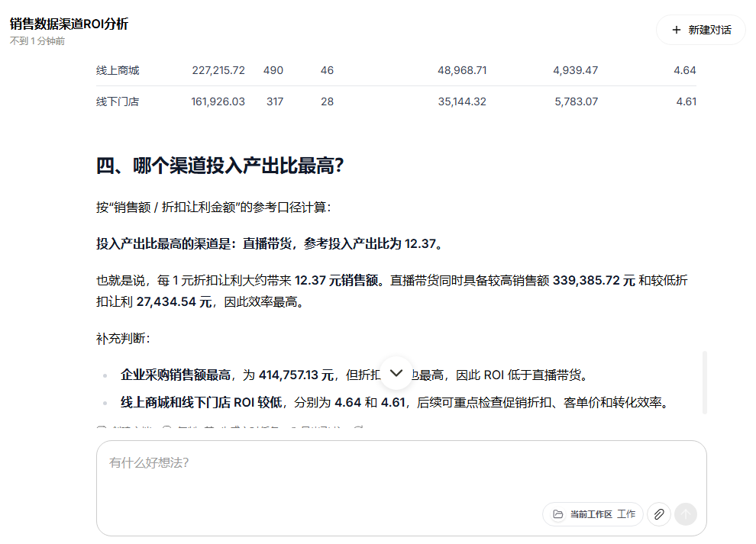Click the timestamp 不到 1 分钟前

tap(37, 41)
